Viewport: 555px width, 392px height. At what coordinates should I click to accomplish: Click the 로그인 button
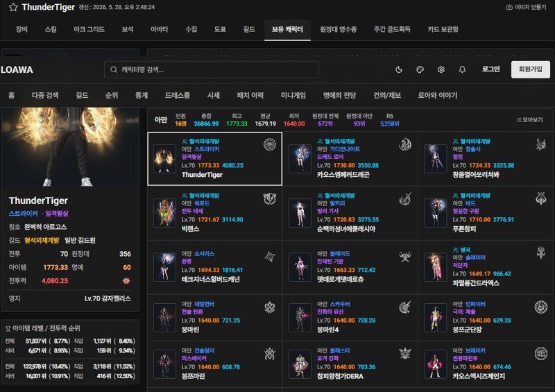[x=491, y=69]
